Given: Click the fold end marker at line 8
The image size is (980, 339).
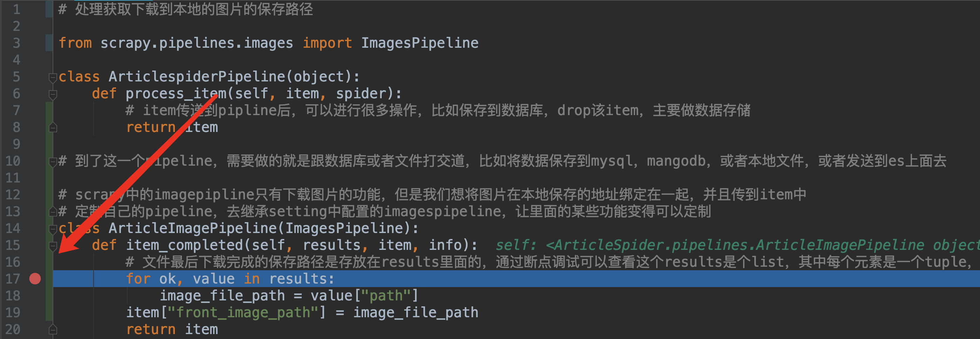Looking at the screenshot, I should click(53, 128).
